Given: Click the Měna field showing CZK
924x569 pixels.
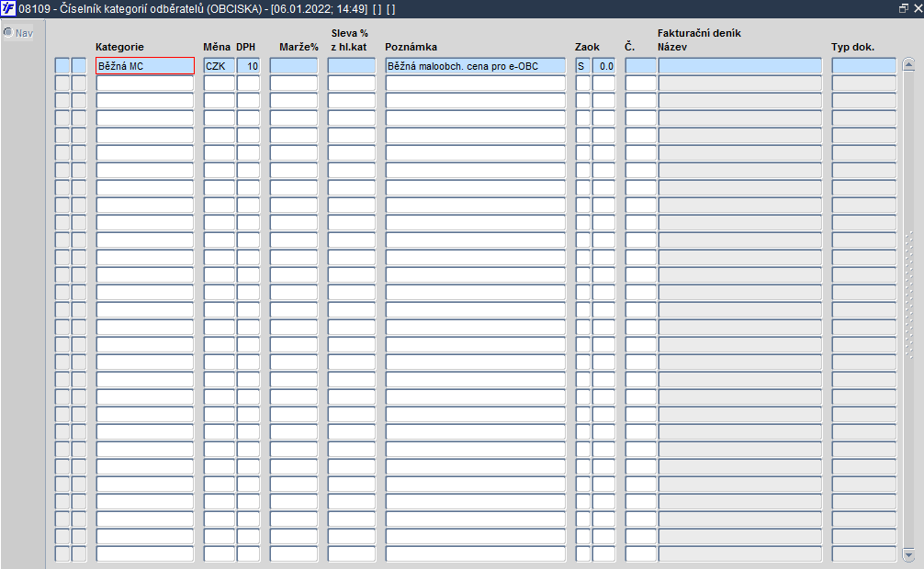Looking at the screenshot, I should point(220,66).
